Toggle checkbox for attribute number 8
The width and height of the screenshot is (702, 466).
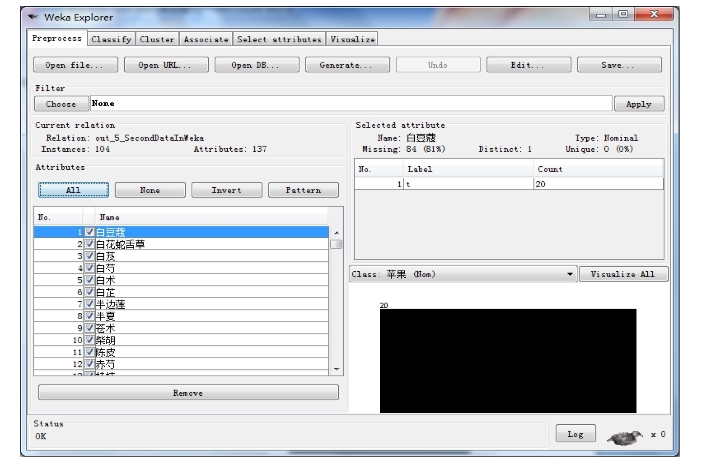(90, 316)
